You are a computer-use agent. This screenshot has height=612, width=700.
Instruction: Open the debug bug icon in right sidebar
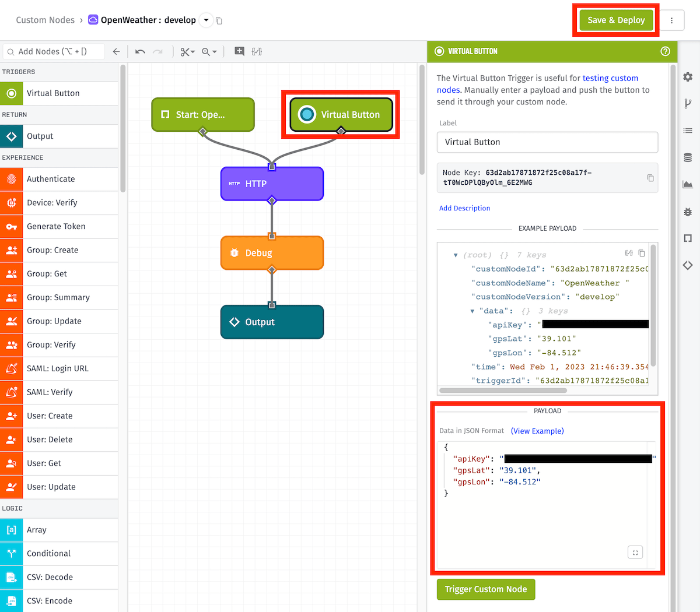pos(688,212)
